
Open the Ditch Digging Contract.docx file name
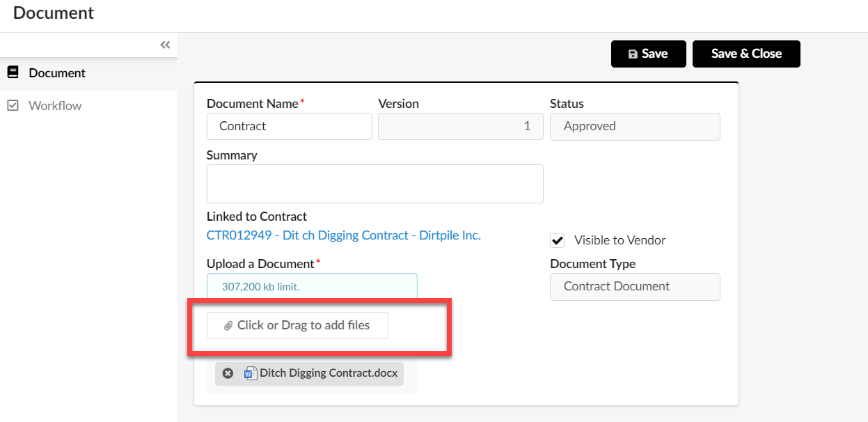click(329, 373)
